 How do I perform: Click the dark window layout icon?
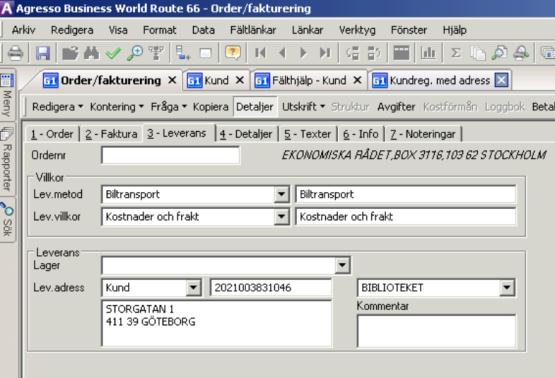pyautogui.click(x=401, y=53)
